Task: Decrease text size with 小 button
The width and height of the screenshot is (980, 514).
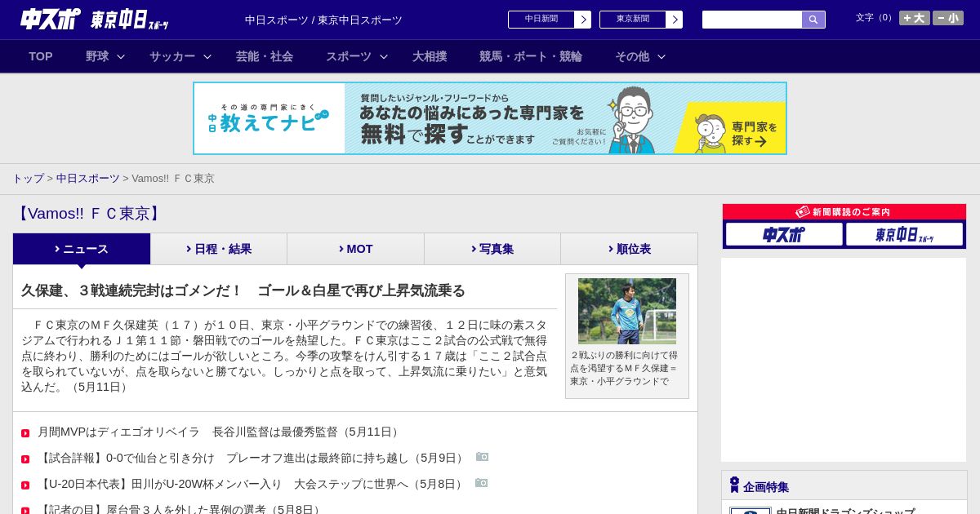Action: pos(948,18)
